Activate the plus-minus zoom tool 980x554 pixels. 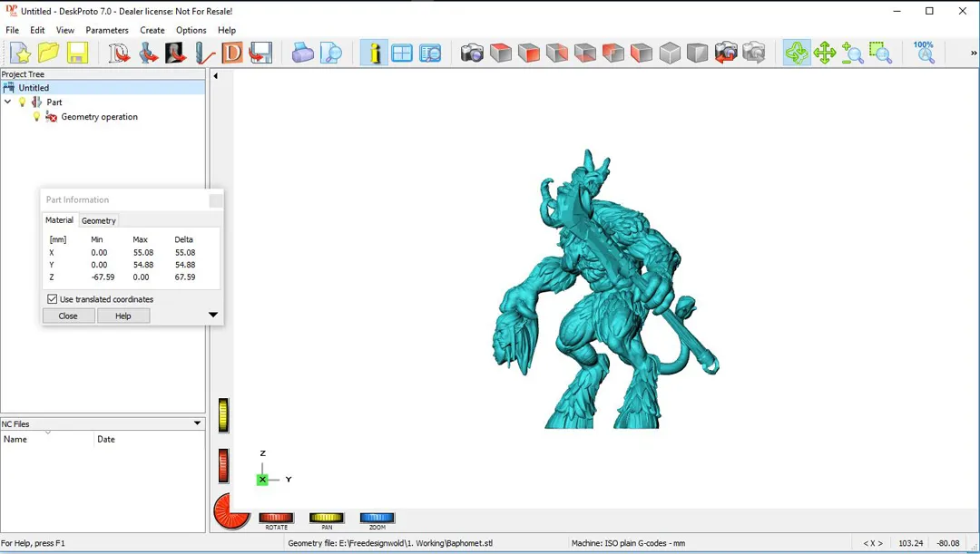[852, 53]
